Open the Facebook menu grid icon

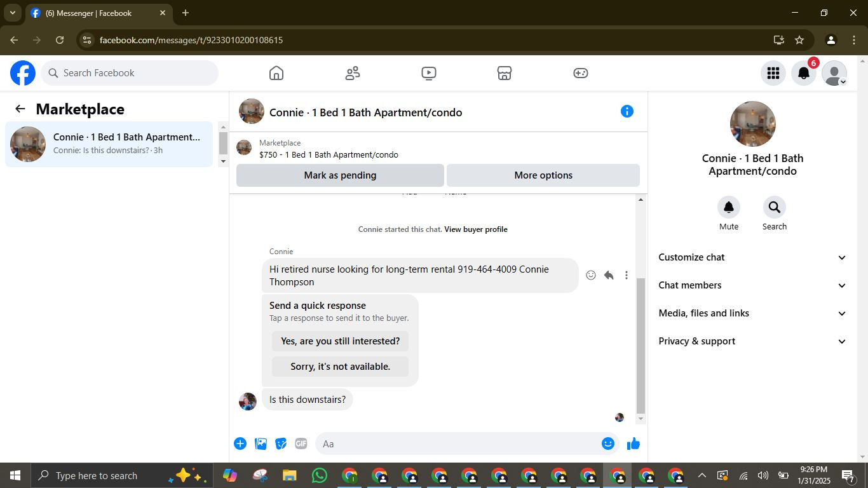(x=773, y=73)
